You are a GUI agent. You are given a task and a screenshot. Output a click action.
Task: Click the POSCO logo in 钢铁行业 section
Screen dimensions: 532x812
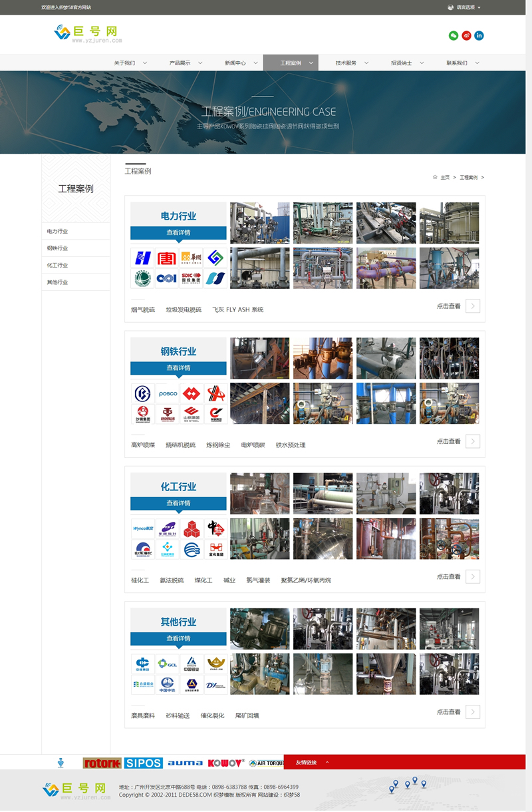tap(168, 393)
